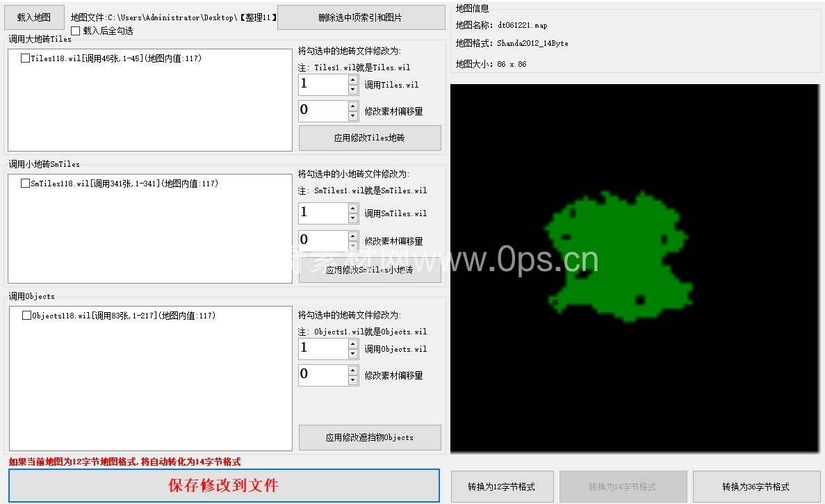Increase the 调用Objects.wil spinner value
The width and height of the screenshot is (825, 504).
pyautogui.click(x=353, y=344)
